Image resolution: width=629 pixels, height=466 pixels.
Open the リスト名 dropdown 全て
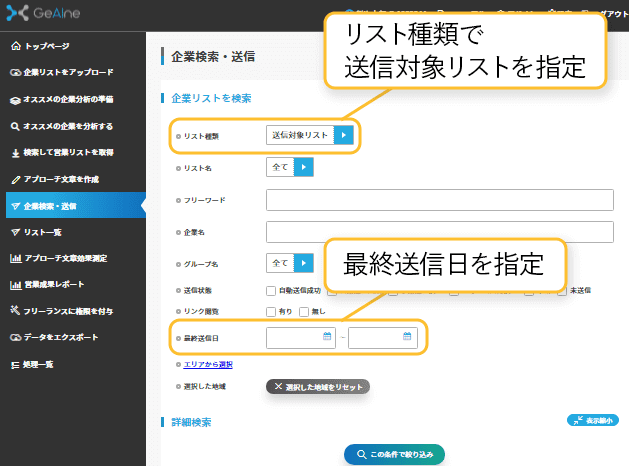click(290, 167)
